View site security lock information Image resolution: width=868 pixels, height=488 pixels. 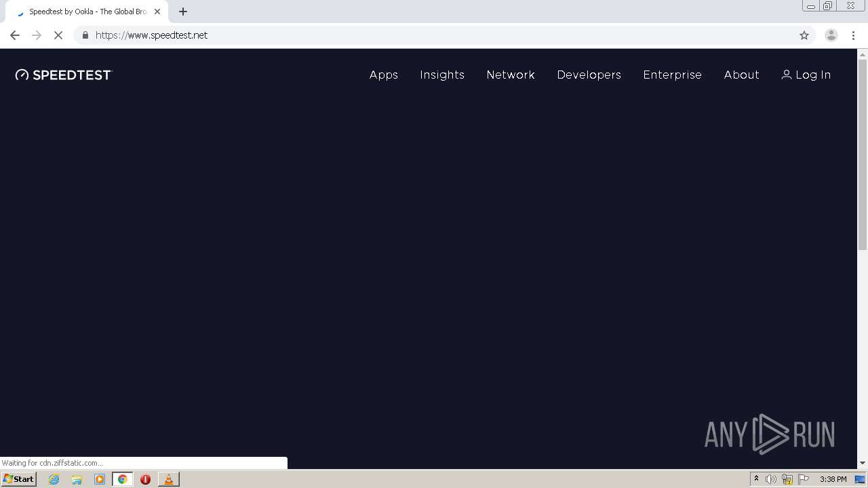pos(85,35)
